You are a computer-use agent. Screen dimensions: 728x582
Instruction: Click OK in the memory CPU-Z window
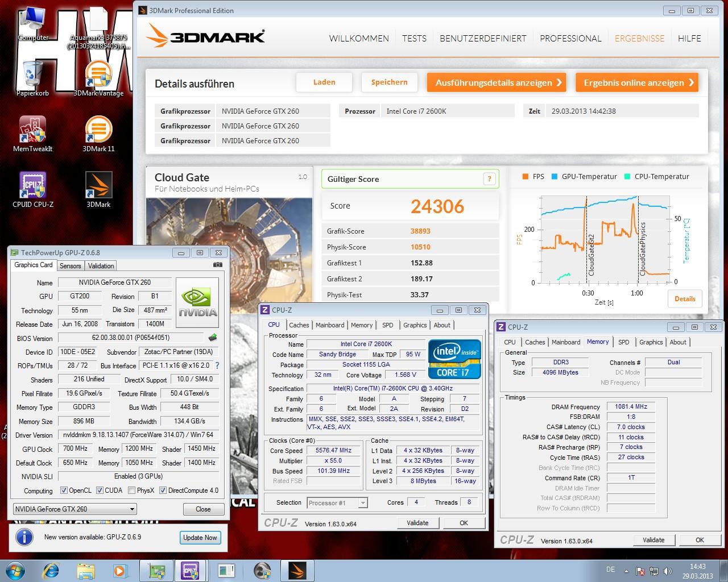click(700, 540)
